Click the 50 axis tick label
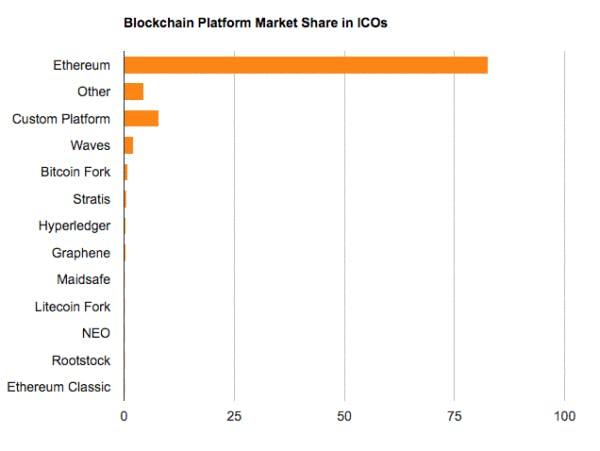The width and height of the screenshot is (600, 451). click(x=344, y=416)
